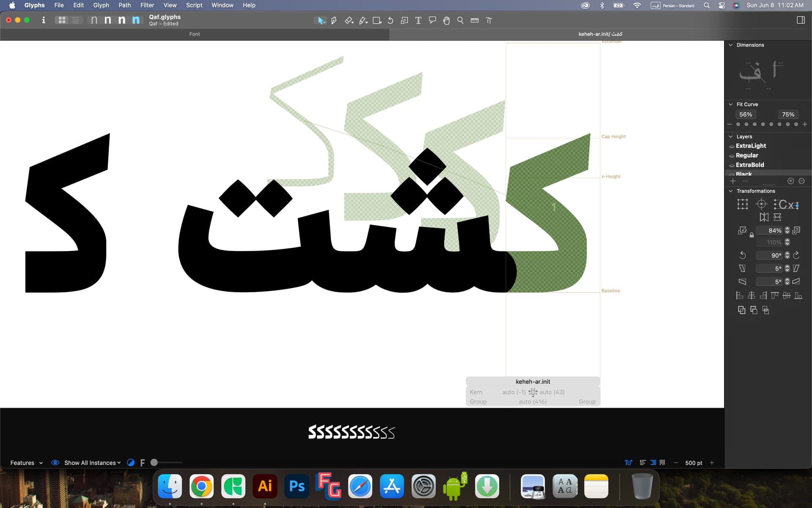This screenshot has width=812, height=508.
Task: Pick the Zoom magnifier tool
Action: click(x=460, y=20)
